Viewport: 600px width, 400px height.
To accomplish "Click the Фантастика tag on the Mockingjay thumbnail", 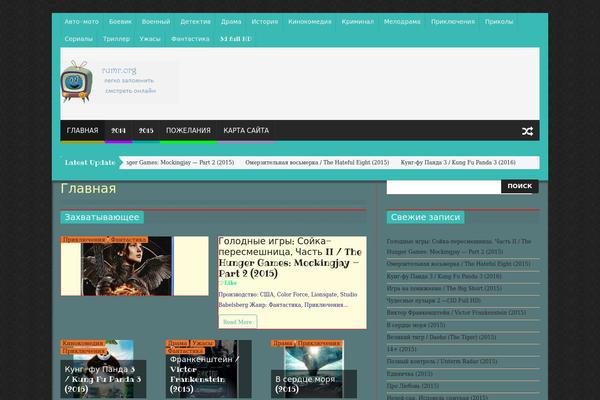I will point(128,240).
